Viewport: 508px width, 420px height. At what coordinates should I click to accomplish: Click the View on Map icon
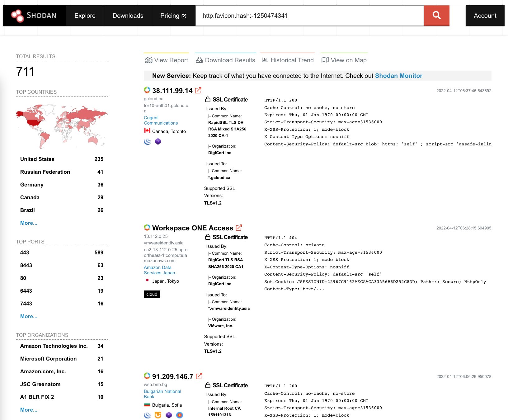pos(325,60)
